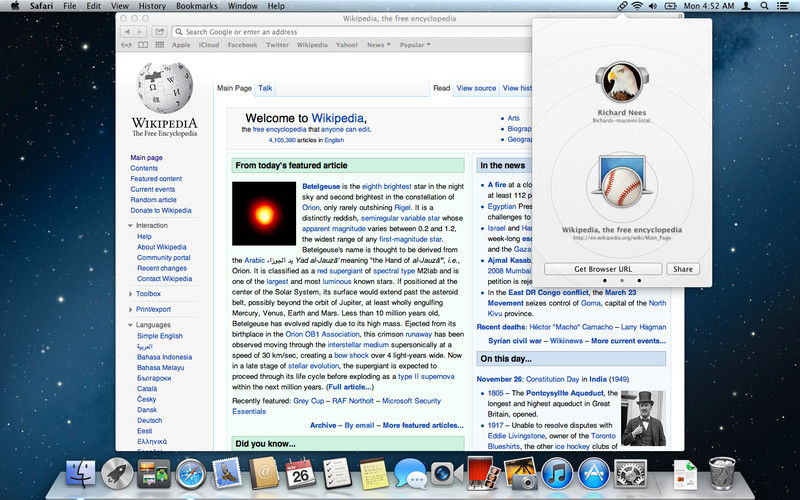Open iTunes music note icon in Dock
Screen dimensions: 800x500
pyautogui.click(x=557, y=474)
